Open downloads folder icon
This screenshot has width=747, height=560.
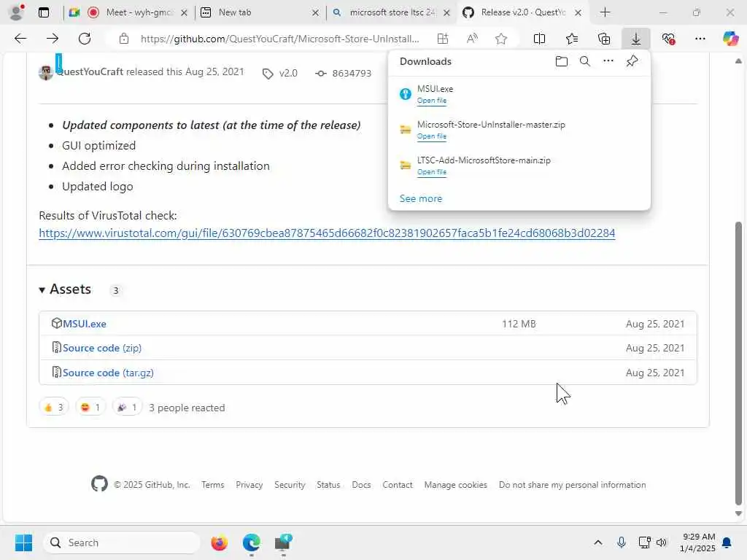click(562, 61)
